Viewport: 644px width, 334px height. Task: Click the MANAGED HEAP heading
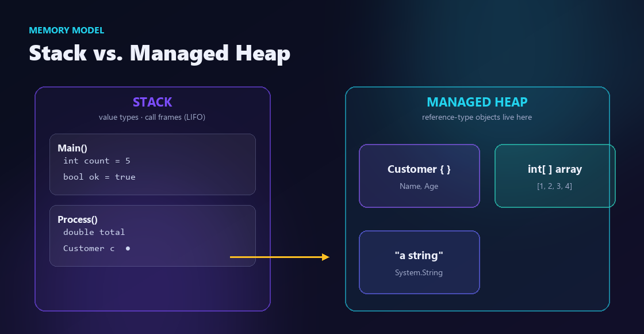[x=477, y=102]
